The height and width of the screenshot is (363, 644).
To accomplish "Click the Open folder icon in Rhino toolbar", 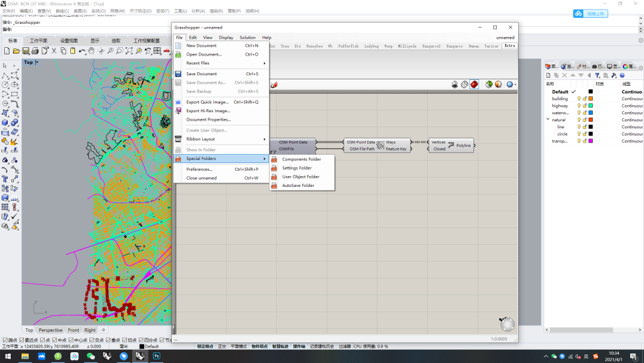I will [x=16, y=51].
